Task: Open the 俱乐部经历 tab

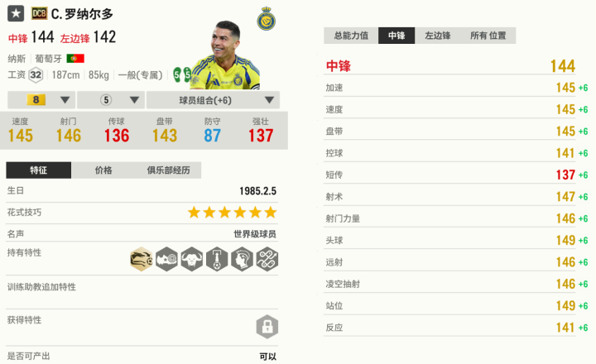Action: [x=168, y=170]
